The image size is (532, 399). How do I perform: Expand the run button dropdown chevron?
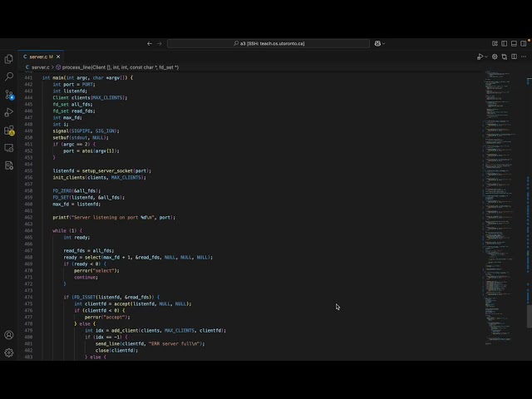(486, 57)
